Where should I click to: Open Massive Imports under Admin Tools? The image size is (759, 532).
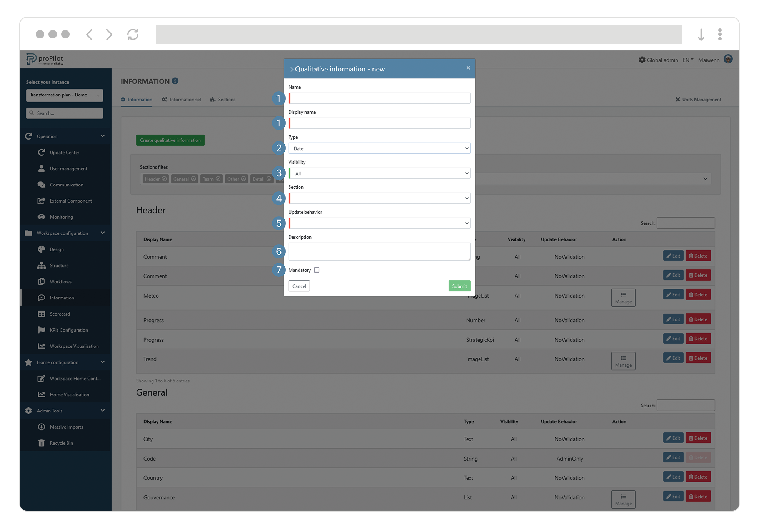[x=66, y=427]
